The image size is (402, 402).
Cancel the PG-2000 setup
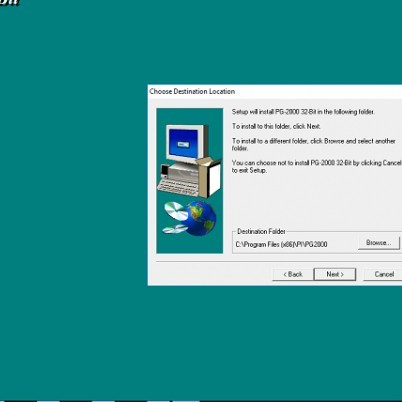click(383, 274)
